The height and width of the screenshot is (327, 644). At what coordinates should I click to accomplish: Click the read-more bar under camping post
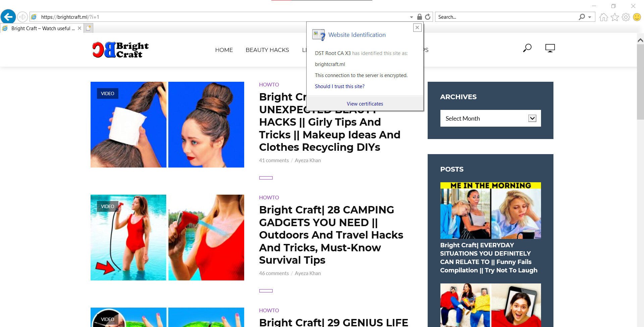266,291
